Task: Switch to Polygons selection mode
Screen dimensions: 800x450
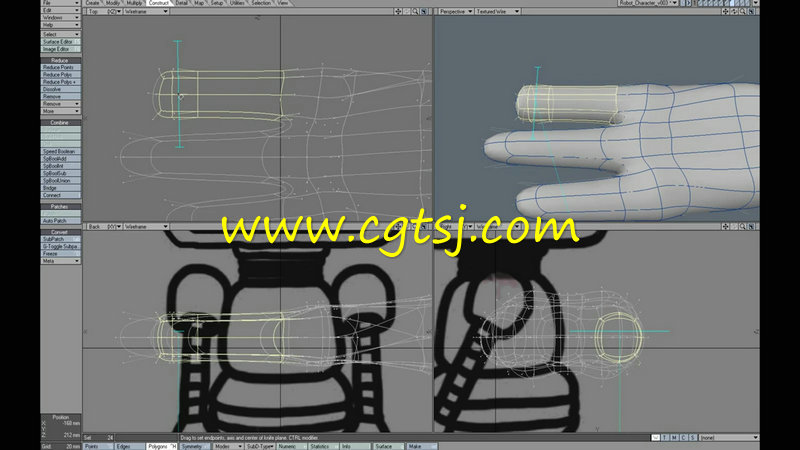Action: click(x=162, y=446)
